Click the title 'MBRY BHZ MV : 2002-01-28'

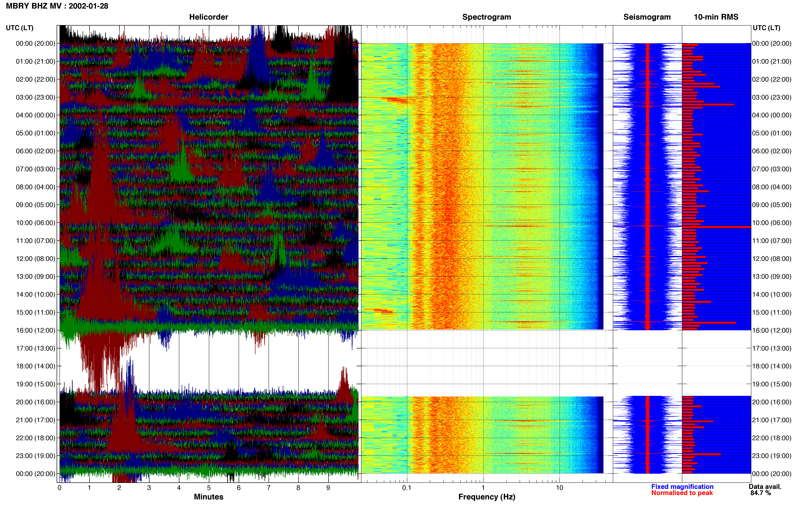57,6
